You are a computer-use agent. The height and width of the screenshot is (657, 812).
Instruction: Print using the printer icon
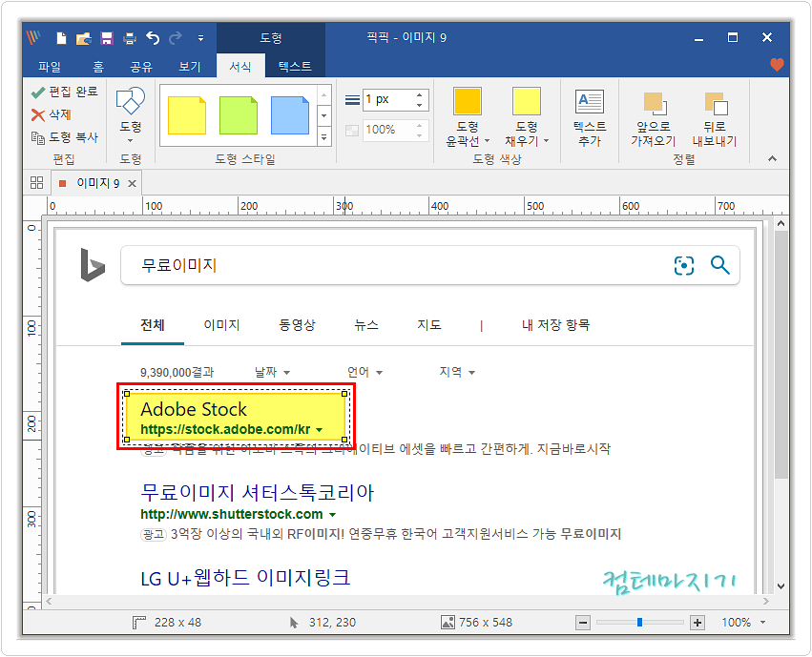(x=130, y=38)
